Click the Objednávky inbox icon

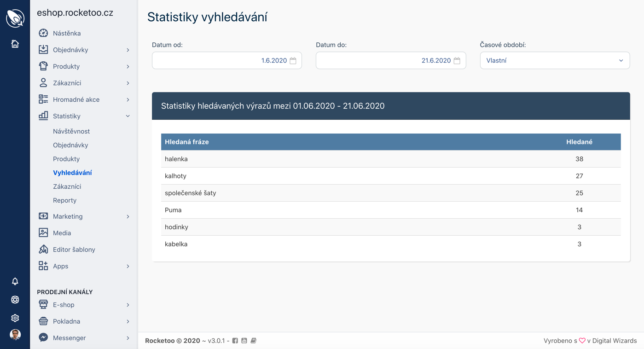pos(43,50)
